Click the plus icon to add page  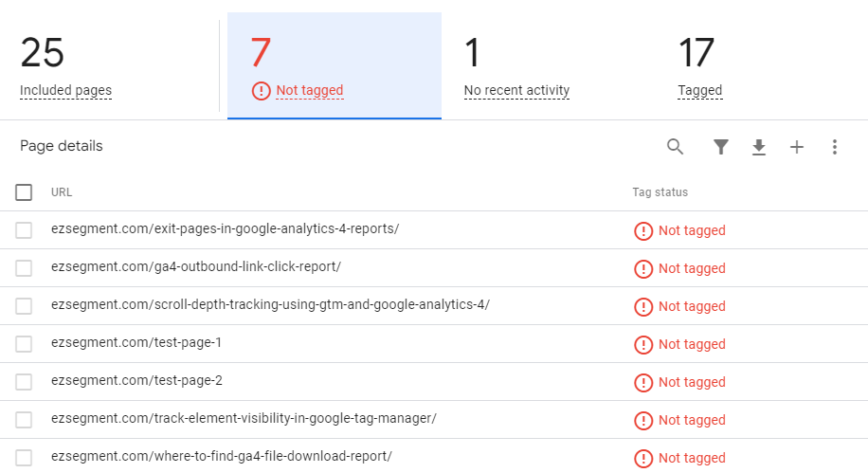[x=797, y=147]
